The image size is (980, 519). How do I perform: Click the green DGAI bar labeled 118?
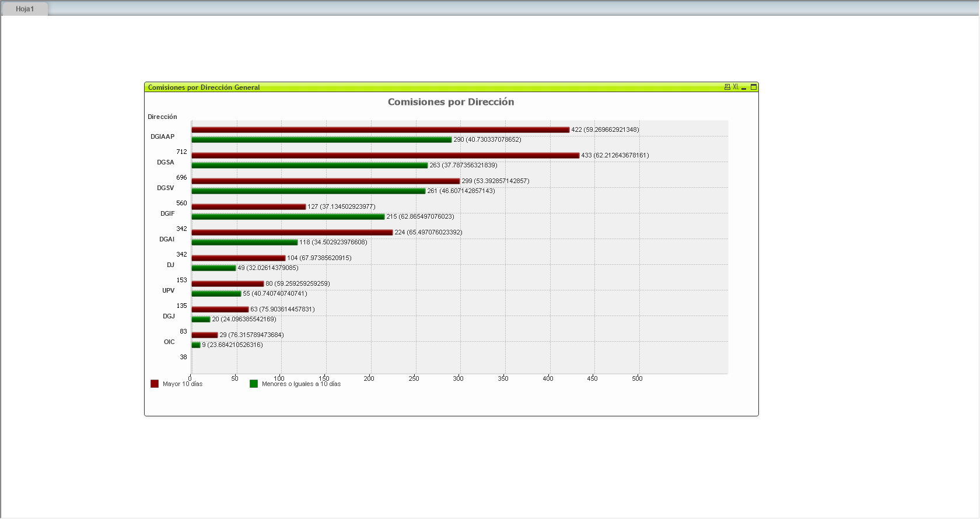pyautogui.click(x=244, y=242)
